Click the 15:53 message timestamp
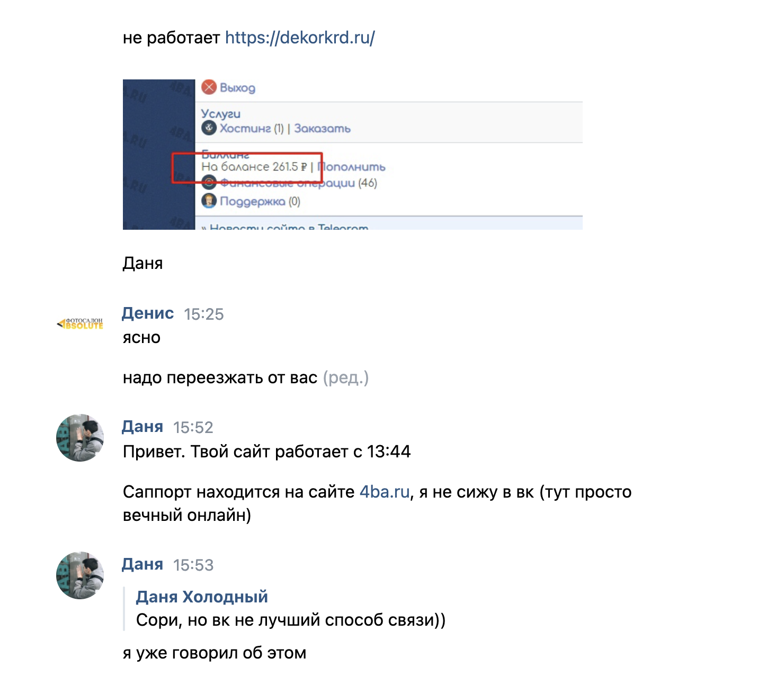784x685 pixels. coord(193,565)
